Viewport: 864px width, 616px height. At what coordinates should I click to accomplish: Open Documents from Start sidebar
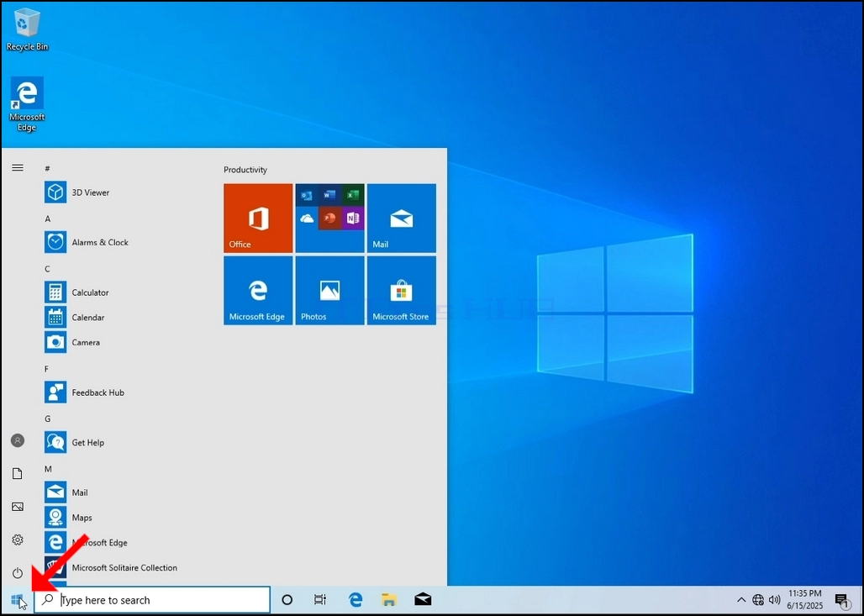point(18,473)
